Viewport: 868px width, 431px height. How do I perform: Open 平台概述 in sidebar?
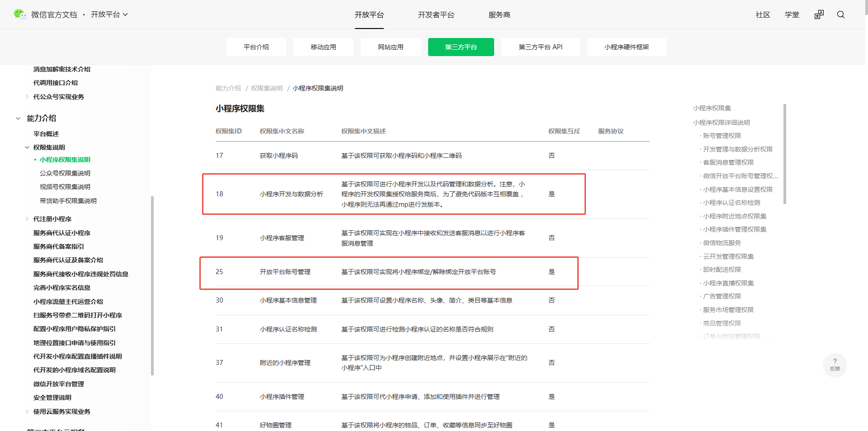[46, 134]
